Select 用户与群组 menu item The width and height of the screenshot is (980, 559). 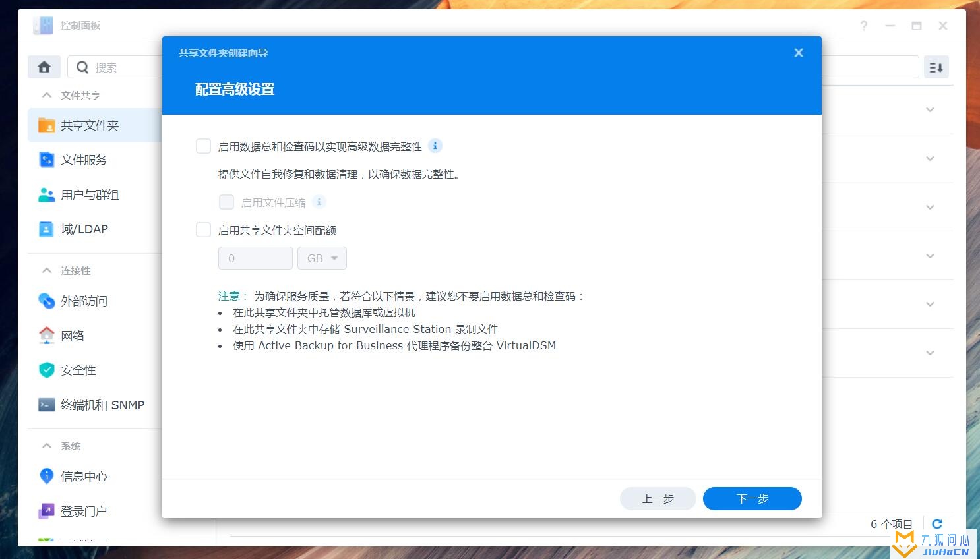point(95,194)
